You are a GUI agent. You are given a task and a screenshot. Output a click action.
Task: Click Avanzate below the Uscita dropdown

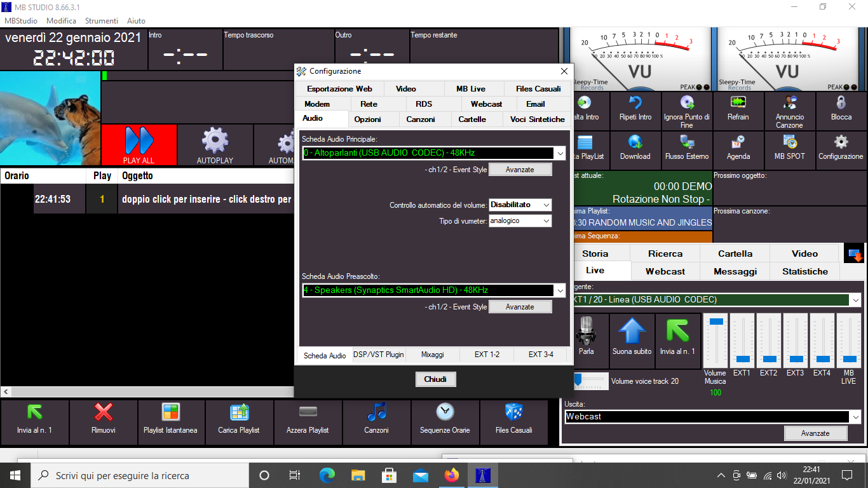815,433
